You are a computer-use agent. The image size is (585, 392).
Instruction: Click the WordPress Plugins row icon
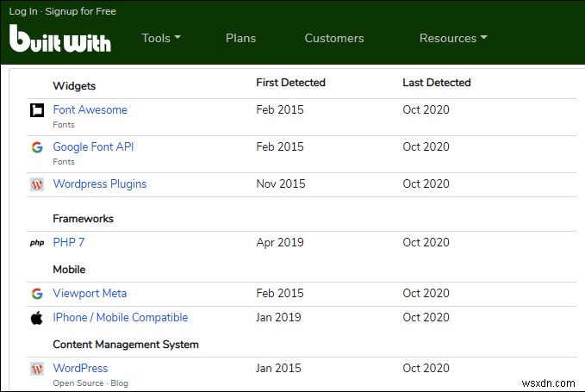click(37, 184)
